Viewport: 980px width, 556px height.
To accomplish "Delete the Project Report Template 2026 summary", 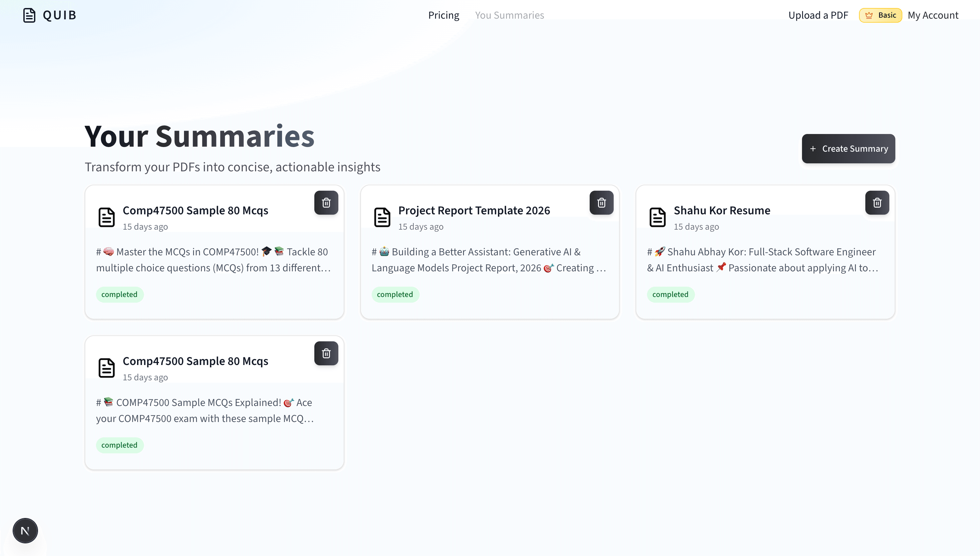I will point(601,202).
